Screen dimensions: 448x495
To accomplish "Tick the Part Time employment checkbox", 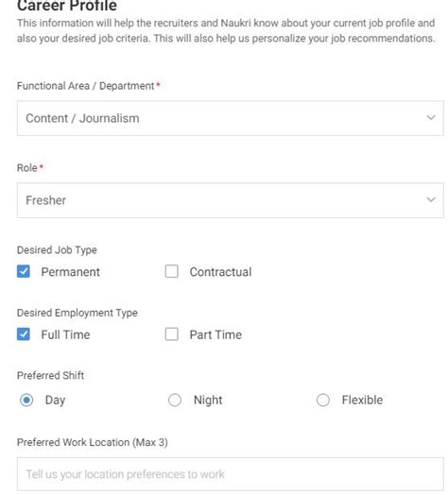I will (172, 334).
